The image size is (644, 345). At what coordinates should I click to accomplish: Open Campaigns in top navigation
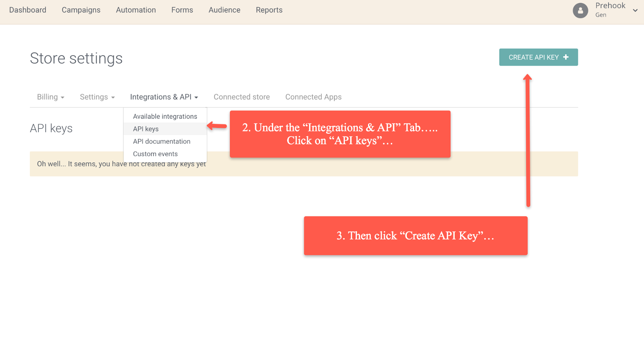tap(81, 10)
